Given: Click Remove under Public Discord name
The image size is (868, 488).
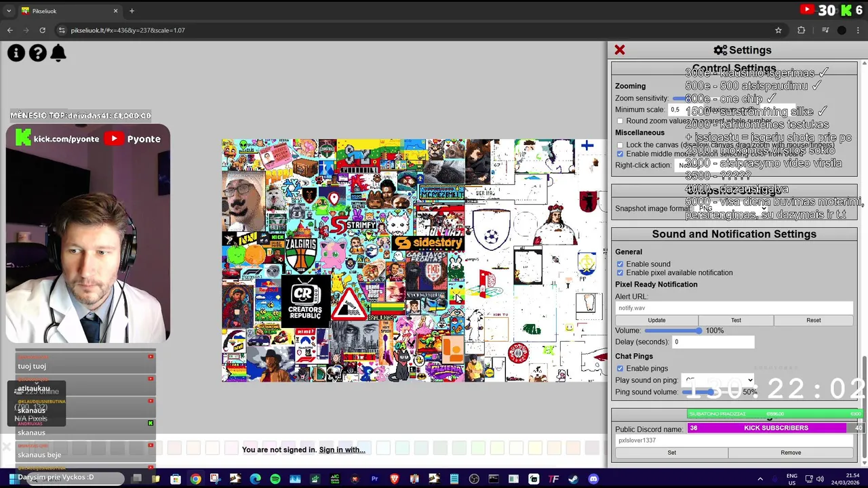Looking at the screenshot, I should [791, 453].
